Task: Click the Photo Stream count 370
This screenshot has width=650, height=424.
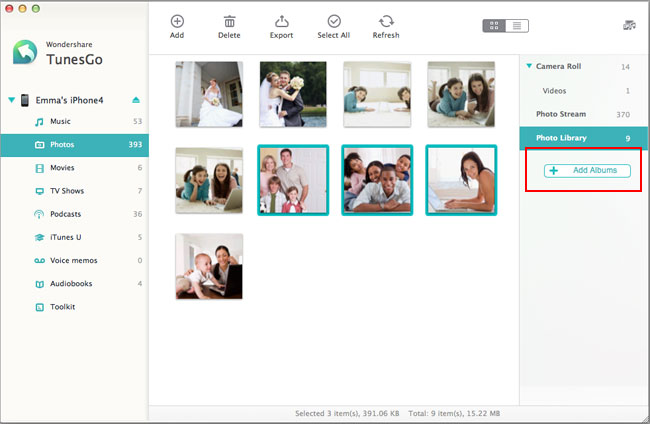Action: tap(623, 114)
